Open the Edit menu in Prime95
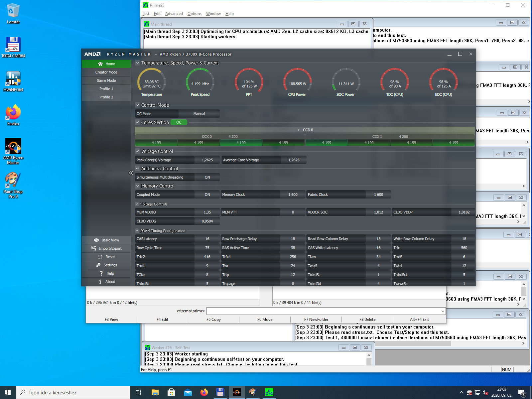Screen dimensions: 532x399 click(157, 14)
